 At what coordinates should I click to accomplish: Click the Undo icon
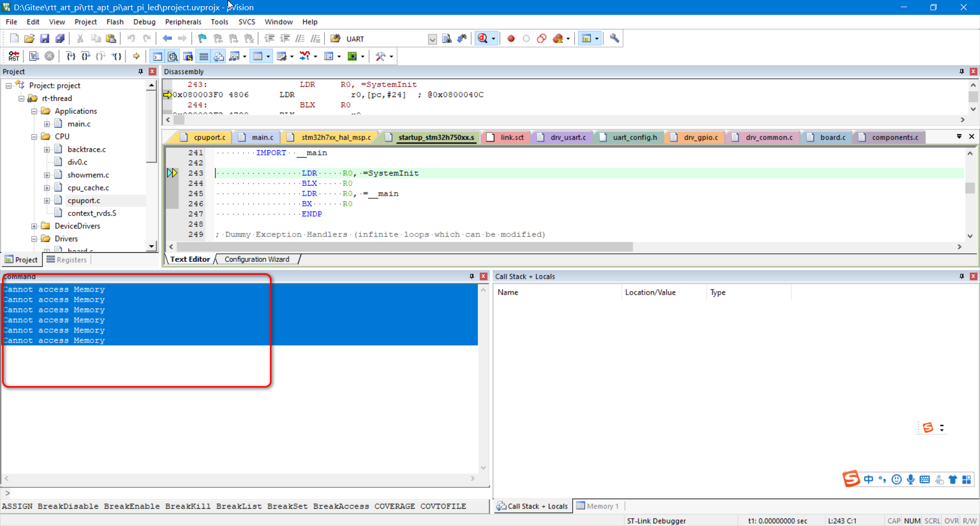click(131, 39)
